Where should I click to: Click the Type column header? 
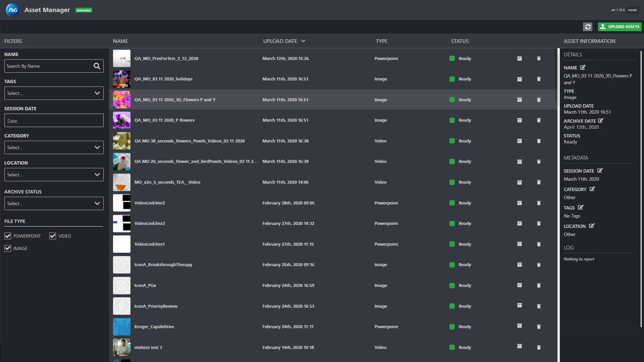(381, 41)
